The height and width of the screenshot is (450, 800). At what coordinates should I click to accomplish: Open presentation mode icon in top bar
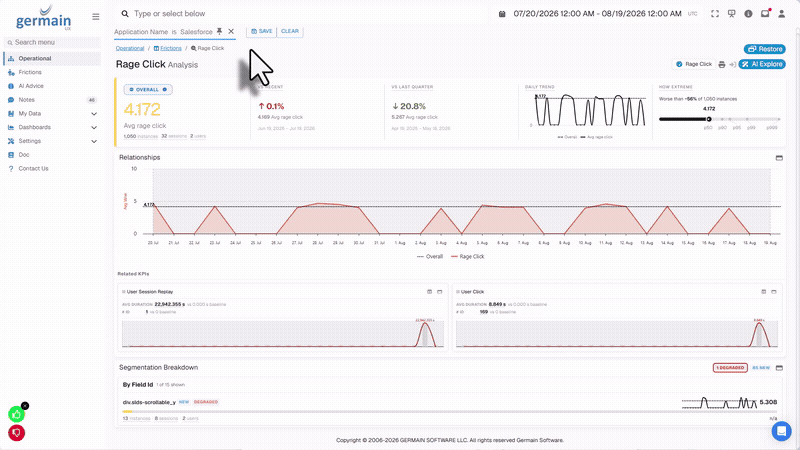coord(732,14)
